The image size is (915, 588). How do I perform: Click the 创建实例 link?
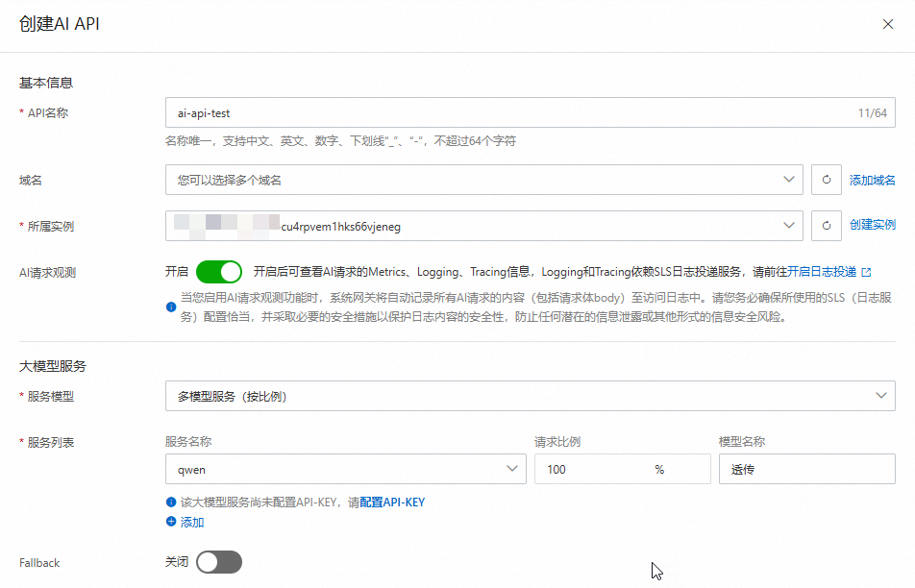[x=876, y=226]
